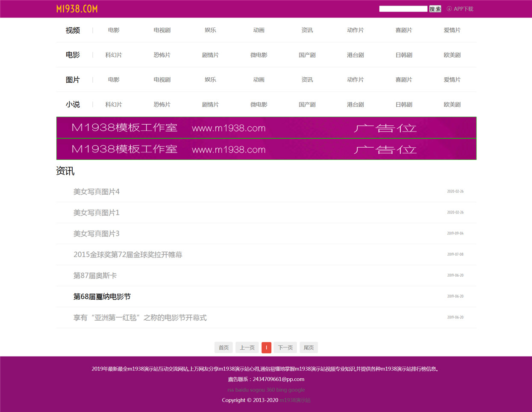
Task: Select 娱乐 in the 视频 row
Action: pos(210,30)
